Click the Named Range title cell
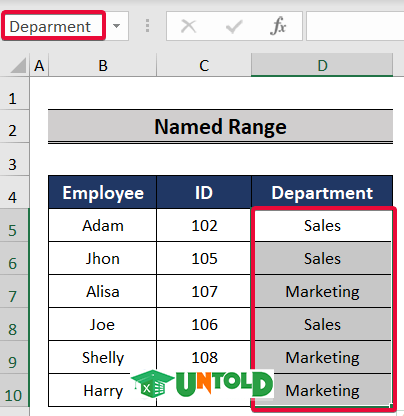This screenshot has width=404, height=416. click(220, 127)
